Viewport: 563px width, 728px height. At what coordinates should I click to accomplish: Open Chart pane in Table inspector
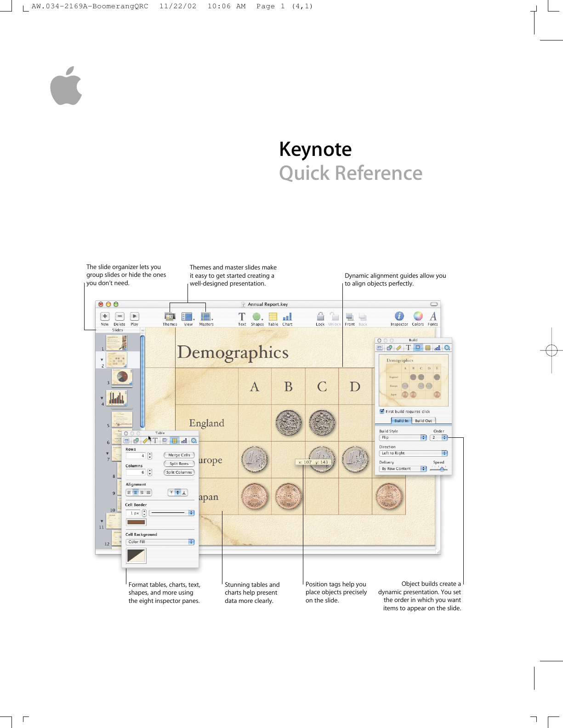point(184,441)
